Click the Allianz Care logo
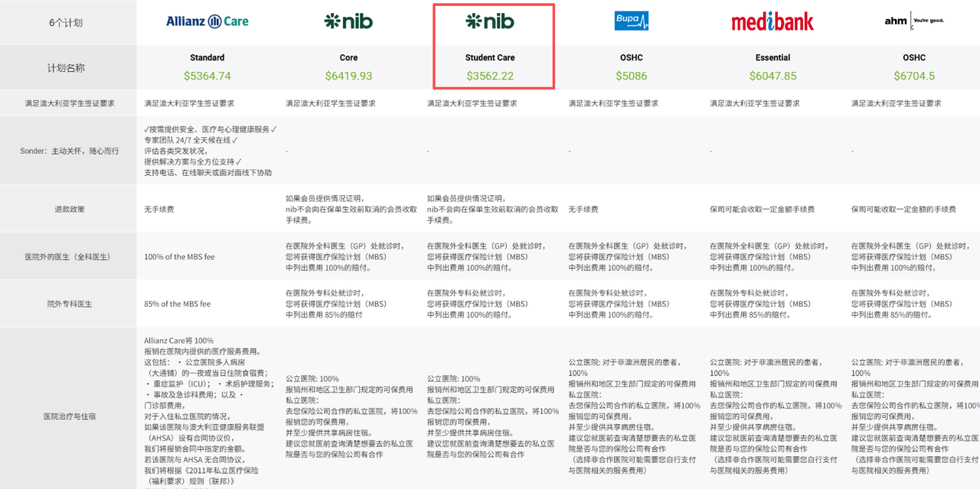Viewport: 980px width, 489px height. click(x=207, y=21)
